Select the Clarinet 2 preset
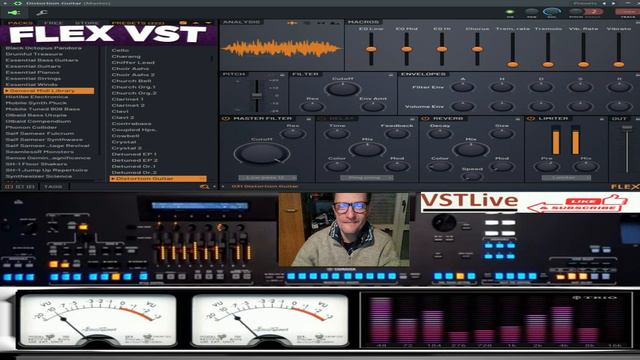The image size is (640, 360). tap(128, 105)
